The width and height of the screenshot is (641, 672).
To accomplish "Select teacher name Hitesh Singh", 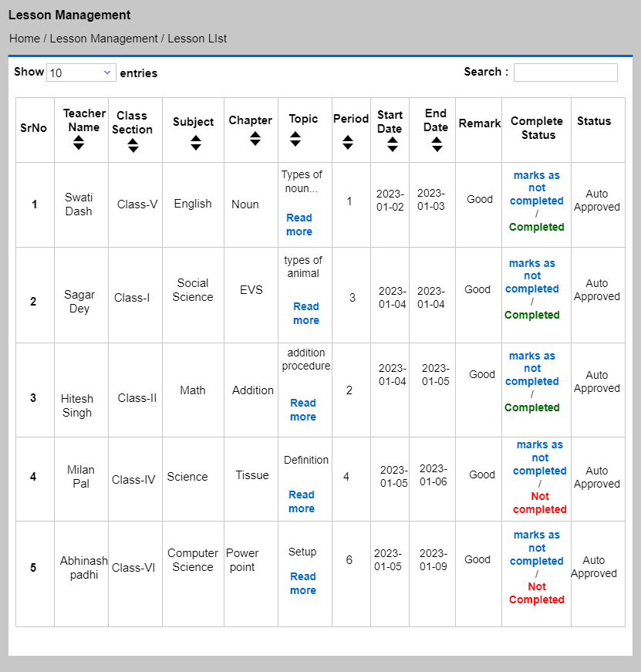I will 76,405.
